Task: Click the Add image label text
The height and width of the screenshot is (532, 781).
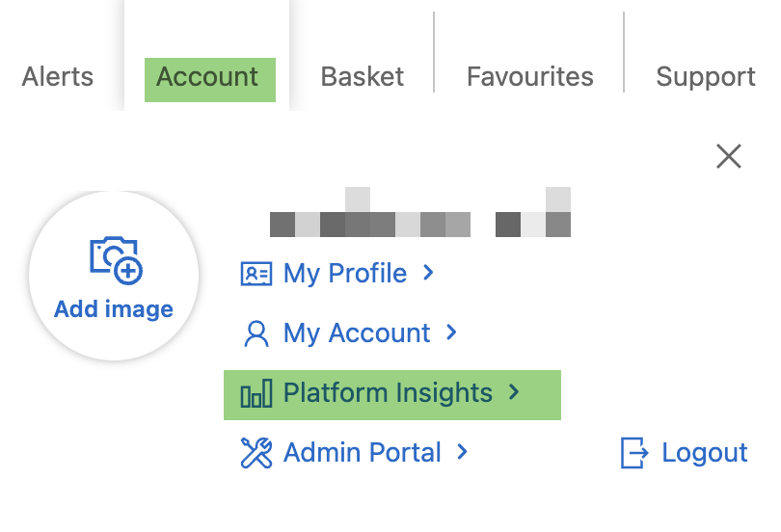Action: point(114,309)
